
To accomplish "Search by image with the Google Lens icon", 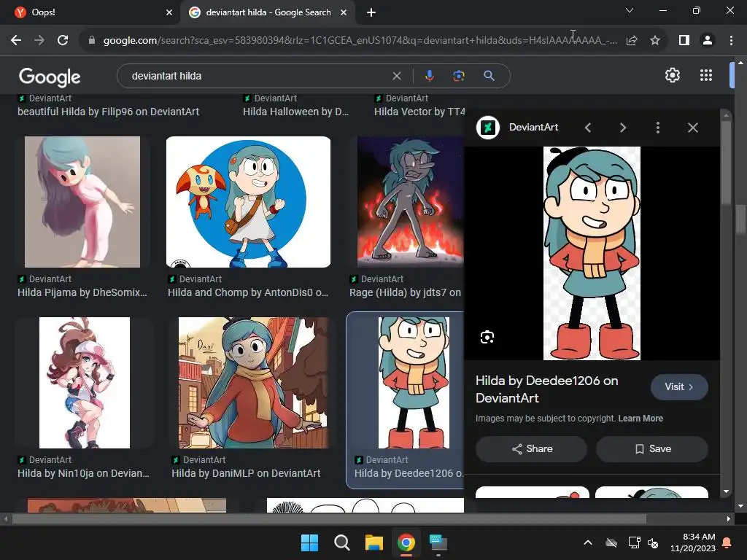I will coord(459,76).
